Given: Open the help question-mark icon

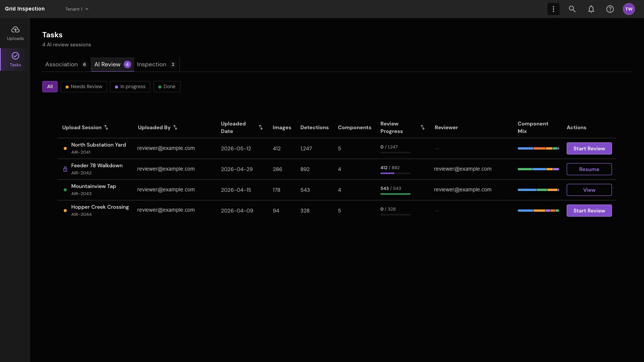Looking at the screenshot, I should click(x=610, y=9).
